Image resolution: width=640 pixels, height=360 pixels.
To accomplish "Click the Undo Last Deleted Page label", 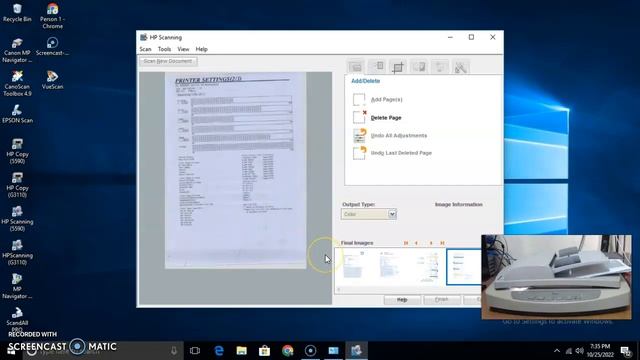I will (401, 153).
